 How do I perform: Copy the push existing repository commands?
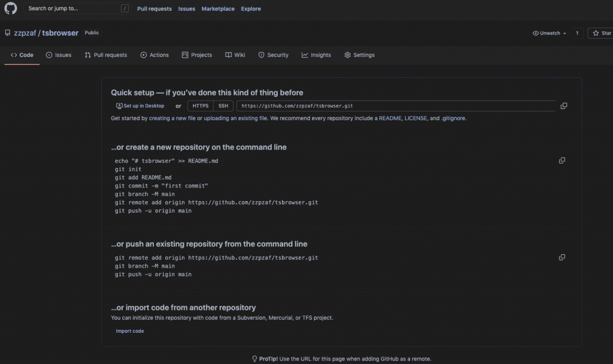pos(562,257)
